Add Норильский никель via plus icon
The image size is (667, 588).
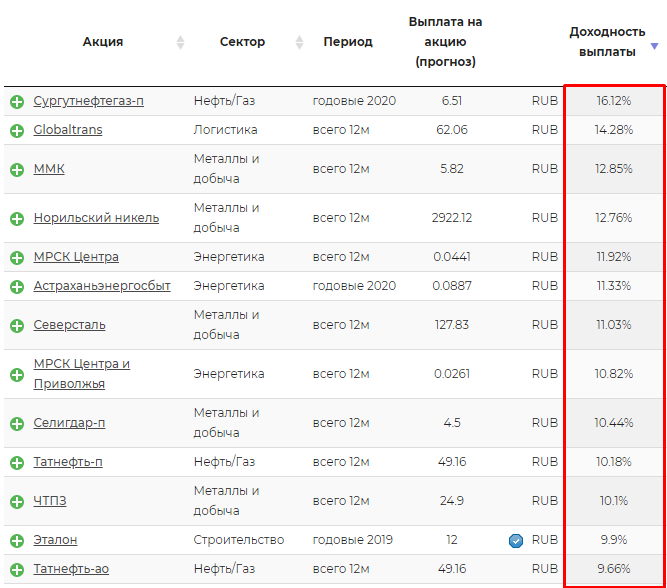[x=17, y=219]
